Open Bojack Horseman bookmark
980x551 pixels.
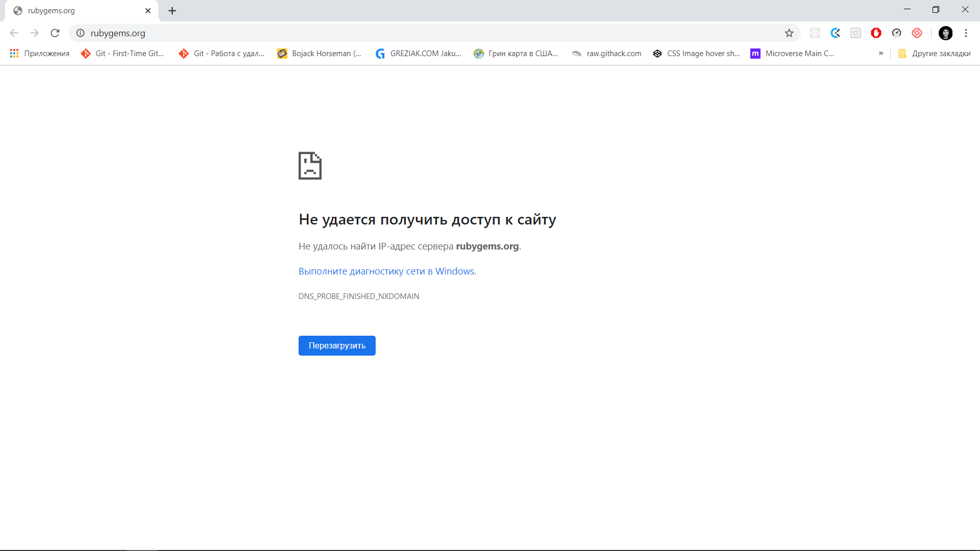pyautogui.click(x=320, y=54)
